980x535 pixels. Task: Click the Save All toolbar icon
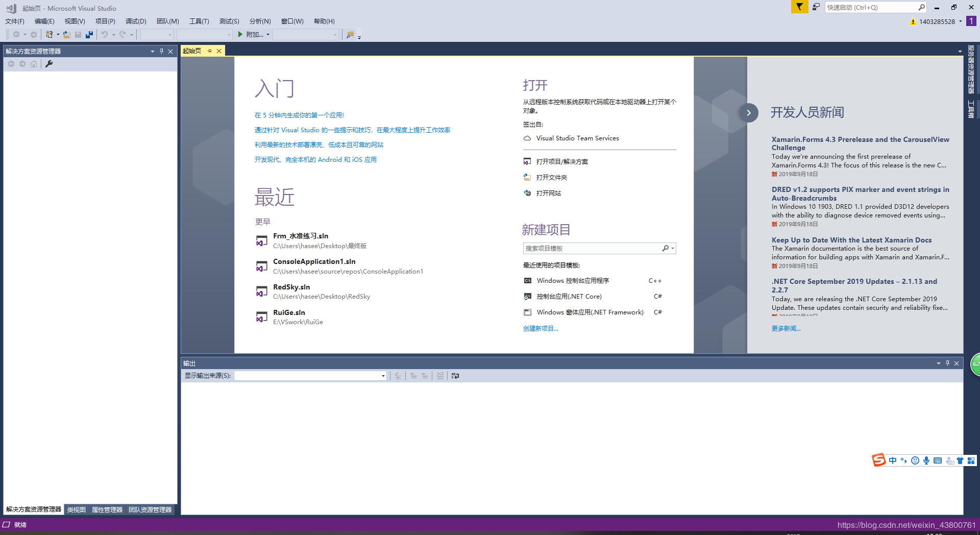[x=89, y=34]
